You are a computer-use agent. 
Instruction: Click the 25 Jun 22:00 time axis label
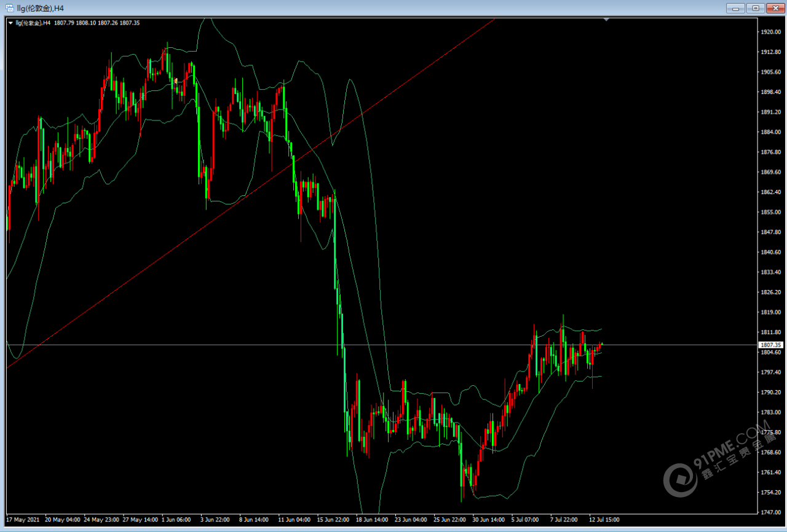pos(449,519)
